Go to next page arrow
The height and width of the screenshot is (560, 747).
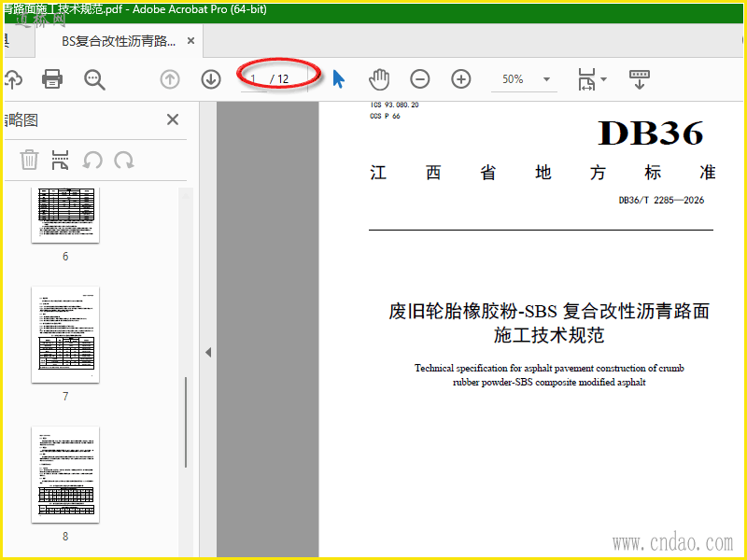click(x=211, y=79)
